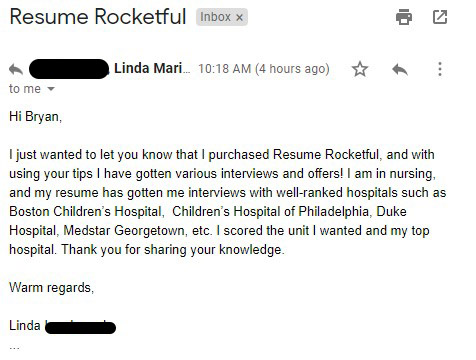Show trimmed content via the bottom ellipsis

point(14,348)
